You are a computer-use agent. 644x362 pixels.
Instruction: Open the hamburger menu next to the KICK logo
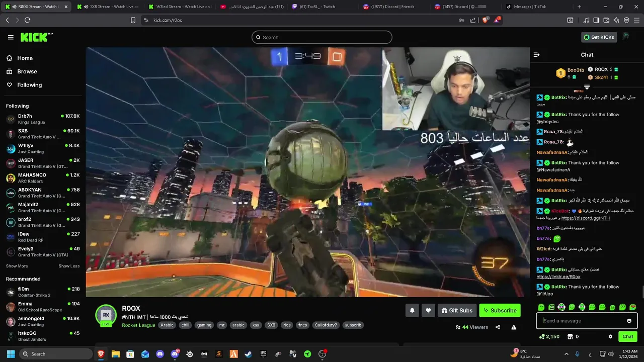tap(11, 37)
